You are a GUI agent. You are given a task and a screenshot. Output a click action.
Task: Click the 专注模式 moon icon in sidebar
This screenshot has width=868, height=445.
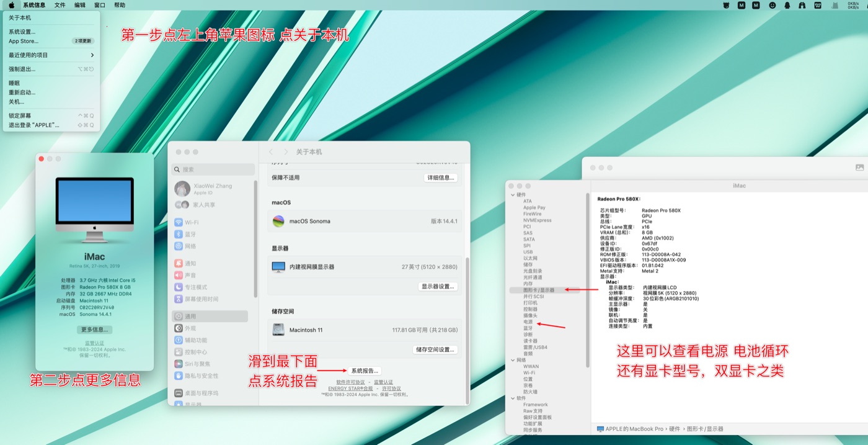[179, 287]
